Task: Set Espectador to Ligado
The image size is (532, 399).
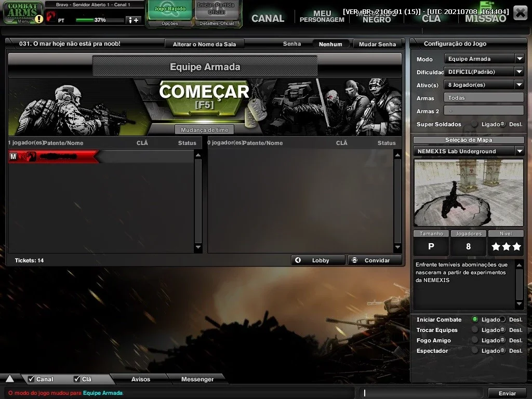Action: click(x=475, y=351)
